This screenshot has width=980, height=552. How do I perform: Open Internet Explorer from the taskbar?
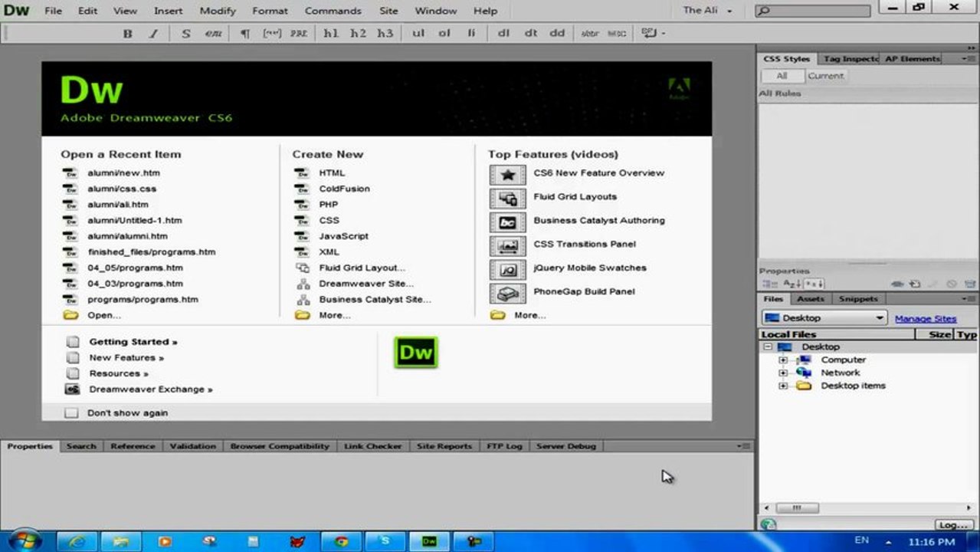(x=77, y=540)
